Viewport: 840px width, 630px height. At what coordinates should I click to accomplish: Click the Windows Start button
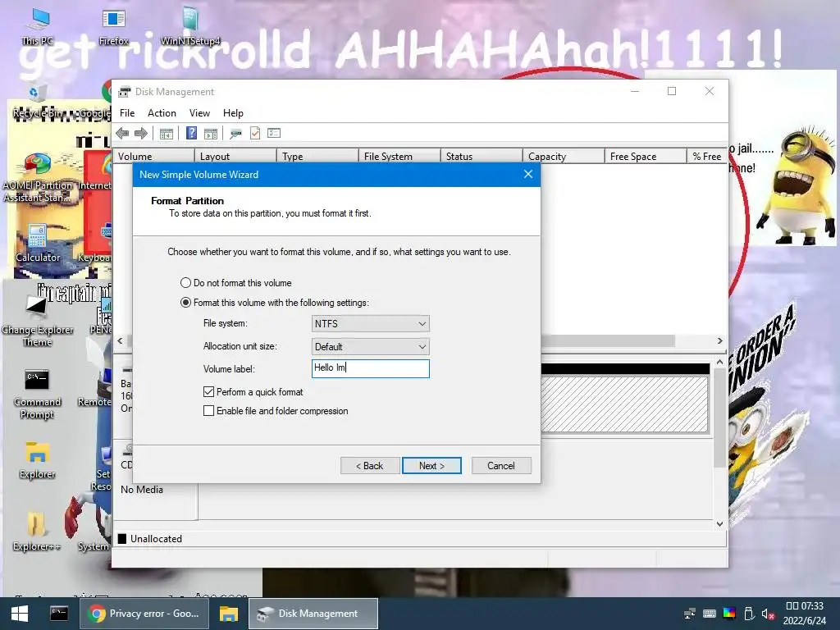point(20,614)
